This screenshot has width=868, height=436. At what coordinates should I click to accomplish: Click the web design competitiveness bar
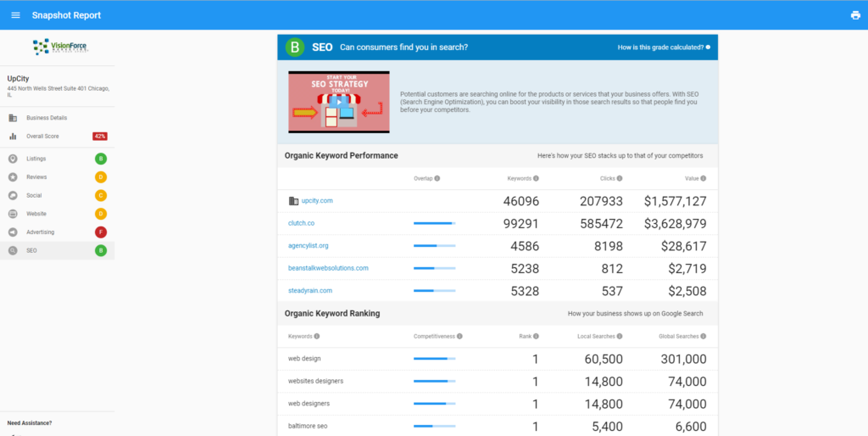coord(435,359)
